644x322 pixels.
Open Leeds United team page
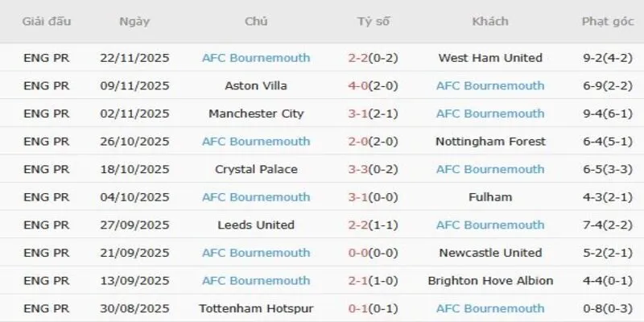[x=256, y=225]
